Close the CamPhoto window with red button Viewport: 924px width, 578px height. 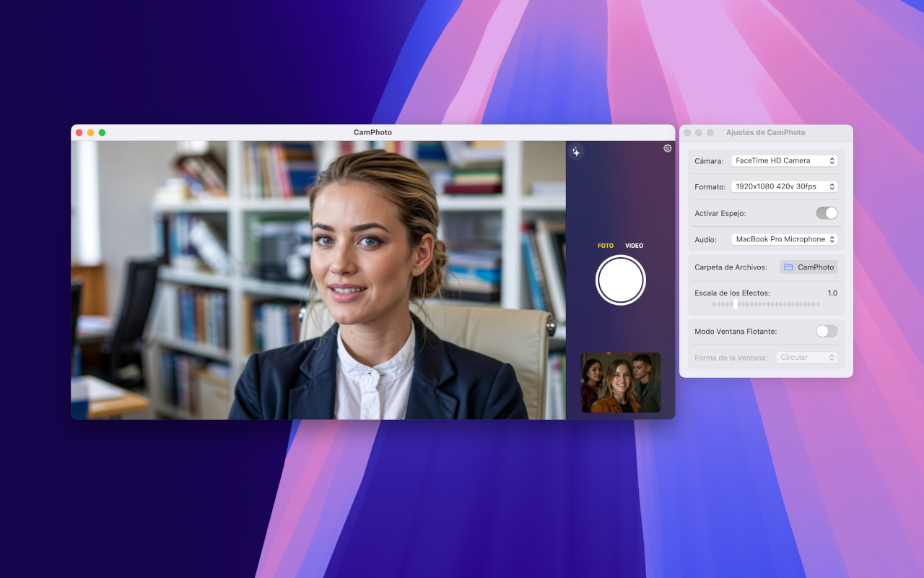point(79,133)
